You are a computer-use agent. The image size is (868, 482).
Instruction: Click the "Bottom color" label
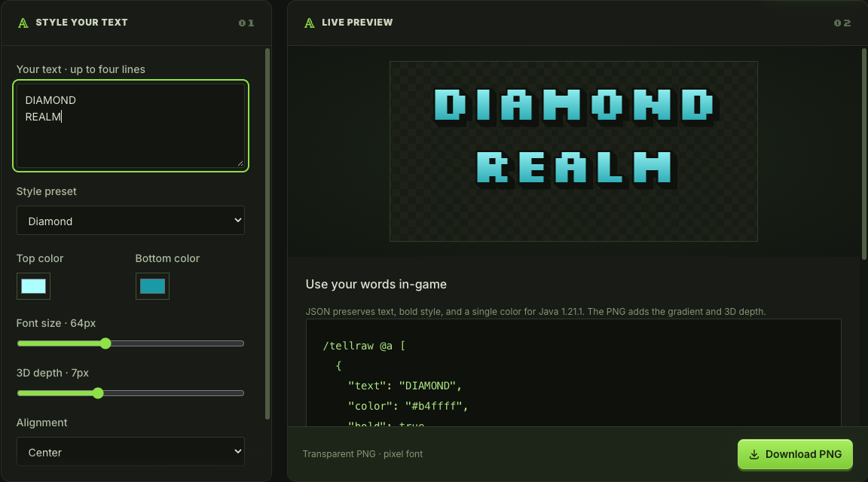[167, 258]
